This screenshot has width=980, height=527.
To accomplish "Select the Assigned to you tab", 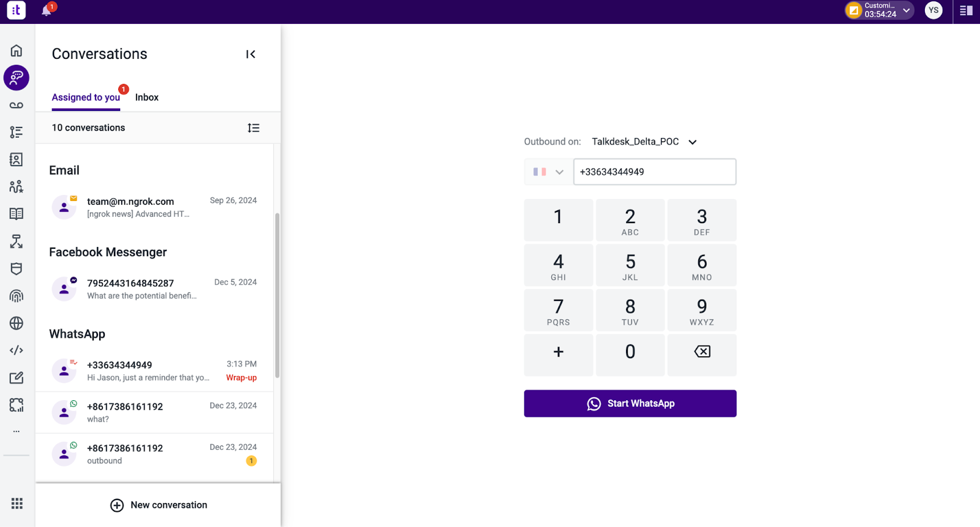I will [x=86, y=97].
